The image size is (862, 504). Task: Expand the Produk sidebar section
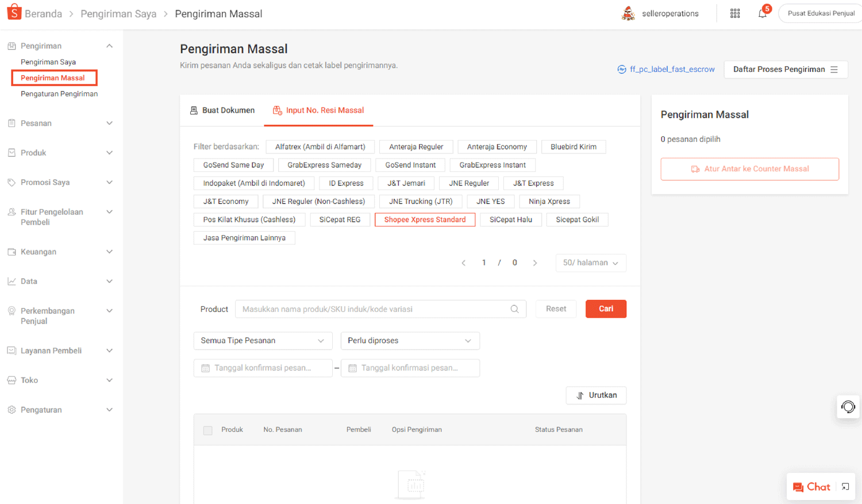coord(109,153)
